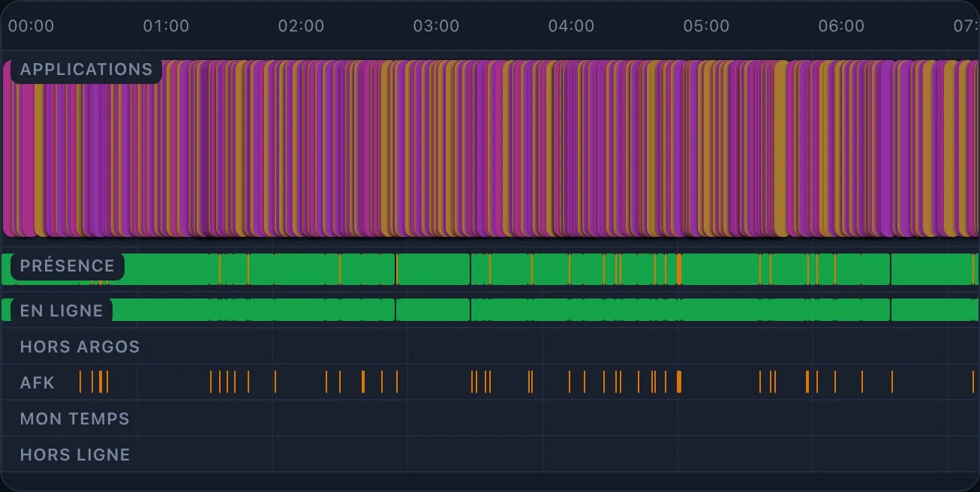Screen dimensions: 980x492
Task: Select the thick orange PRÉSENCE block near 05:00
Action: click(679, 269)
